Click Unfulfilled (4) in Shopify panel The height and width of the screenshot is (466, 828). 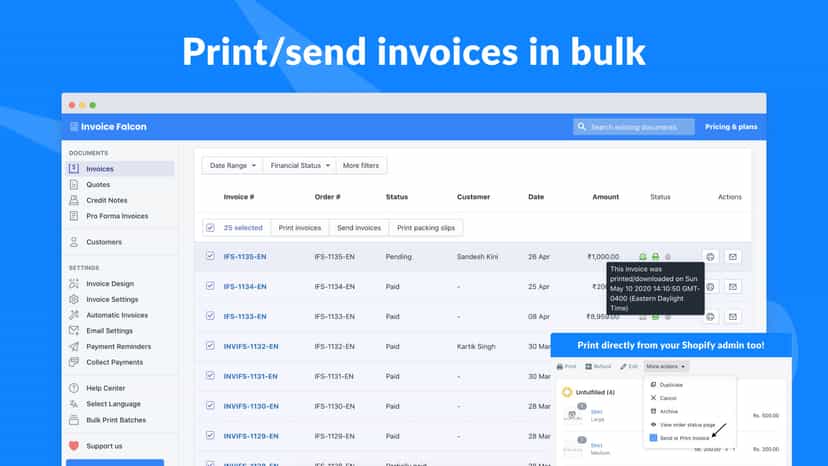tap(595, 392)
